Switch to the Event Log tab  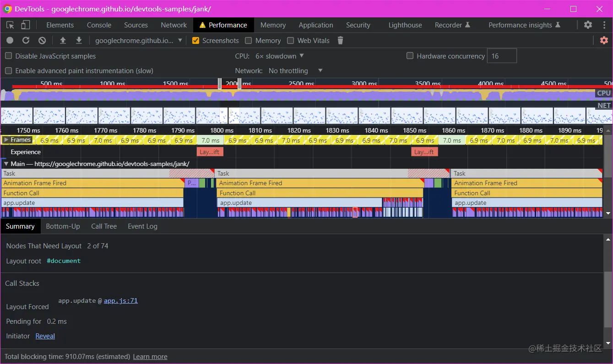[x=142, y=226]
